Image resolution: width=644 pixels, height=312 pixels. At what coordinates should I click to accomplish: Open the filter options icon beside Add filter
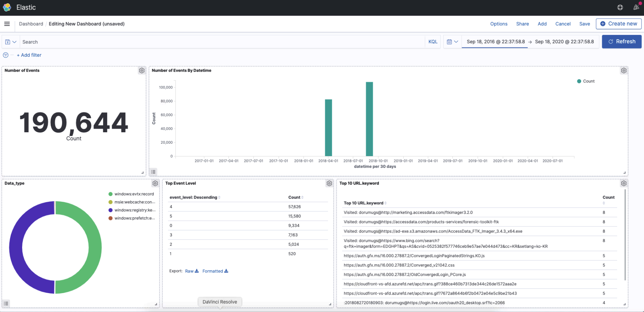coord(6,55)
